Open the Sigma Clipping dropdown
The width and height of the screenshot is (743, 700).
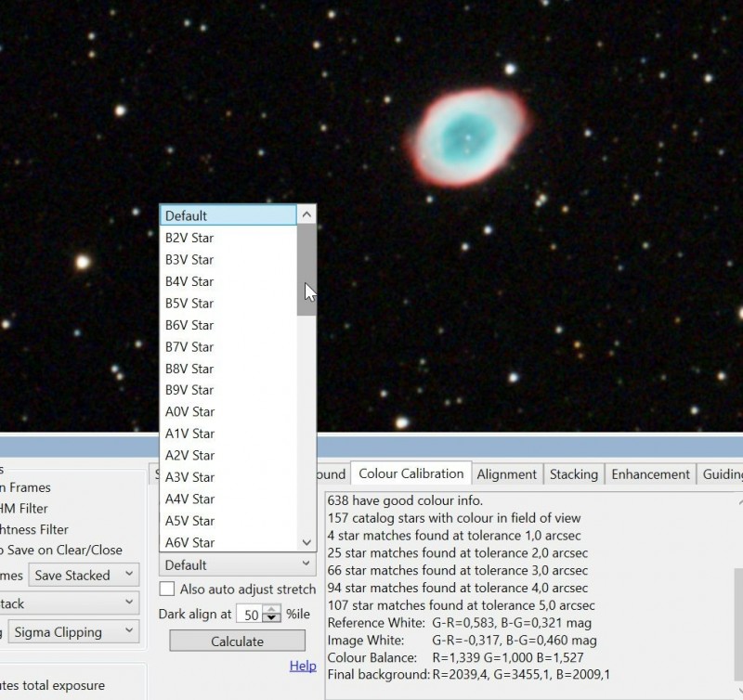74,632
